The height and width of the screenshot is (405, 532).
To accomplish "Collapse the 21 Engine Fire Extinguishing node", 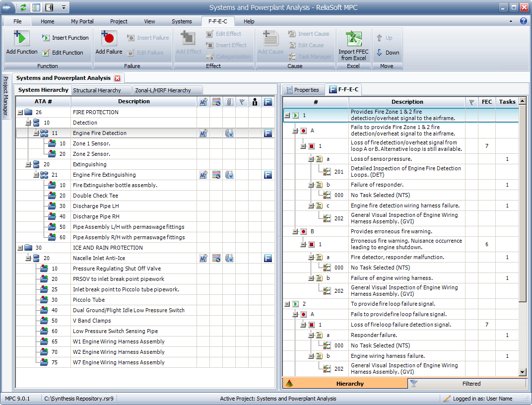I will click(x=36, y=175).
